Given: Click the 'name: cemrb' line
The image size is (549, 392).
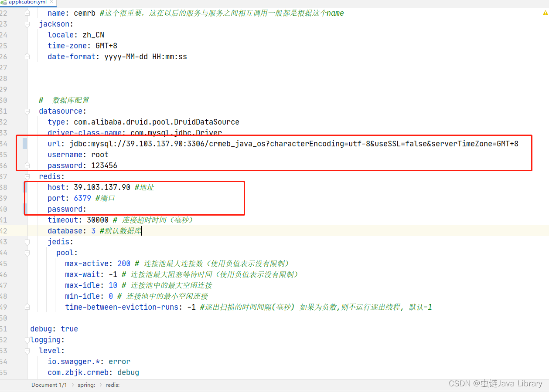Looking at the screenshot, I should [196, 13].
